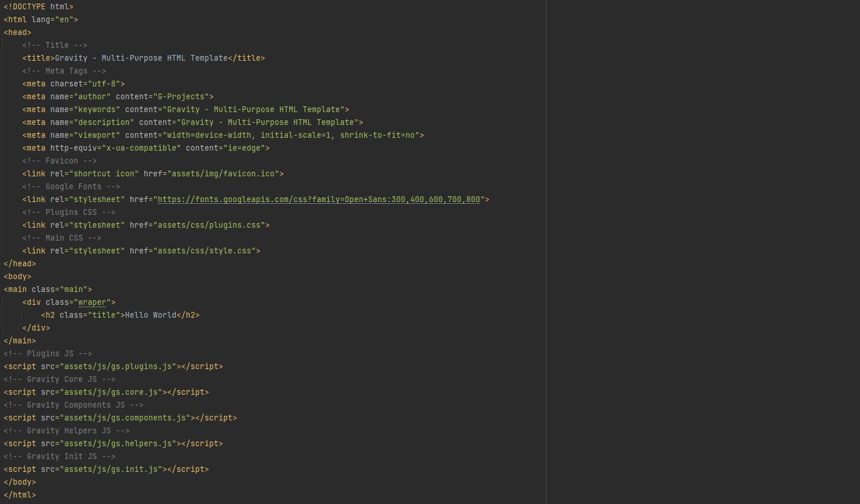The image size is (860, 504).
Task: Click the h2 Hello World line
Action: pos(120,315)
